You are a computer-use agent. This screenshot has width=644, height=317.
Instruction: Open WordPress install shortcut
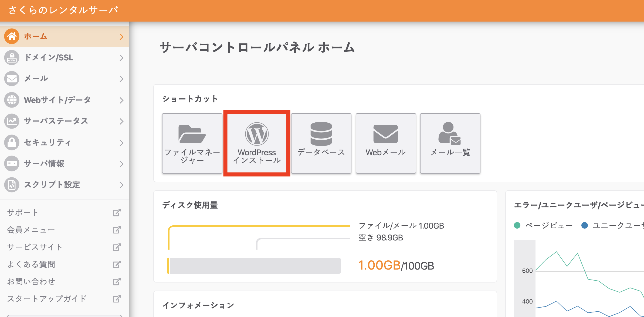257,143
